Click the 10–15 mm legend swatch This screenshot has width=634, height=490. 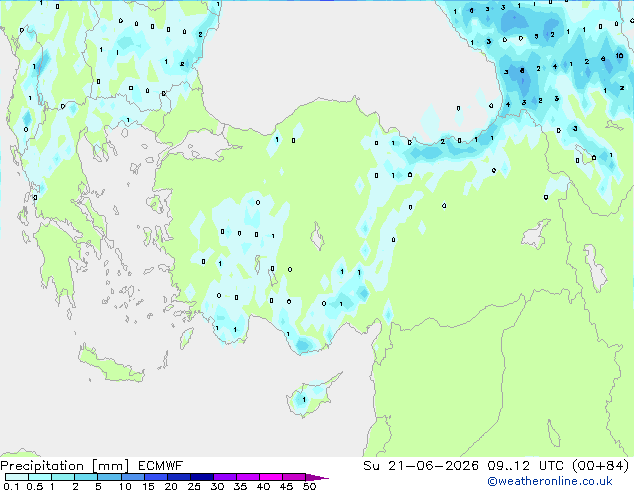click(132, 477)
